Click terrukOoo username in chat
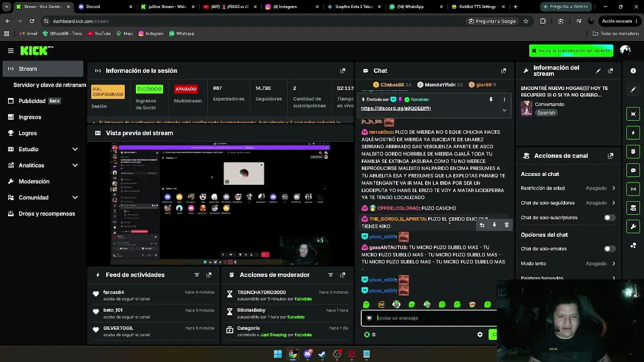Image resolution: width=644 pixels, height=362 pixels. pos(381,132)
